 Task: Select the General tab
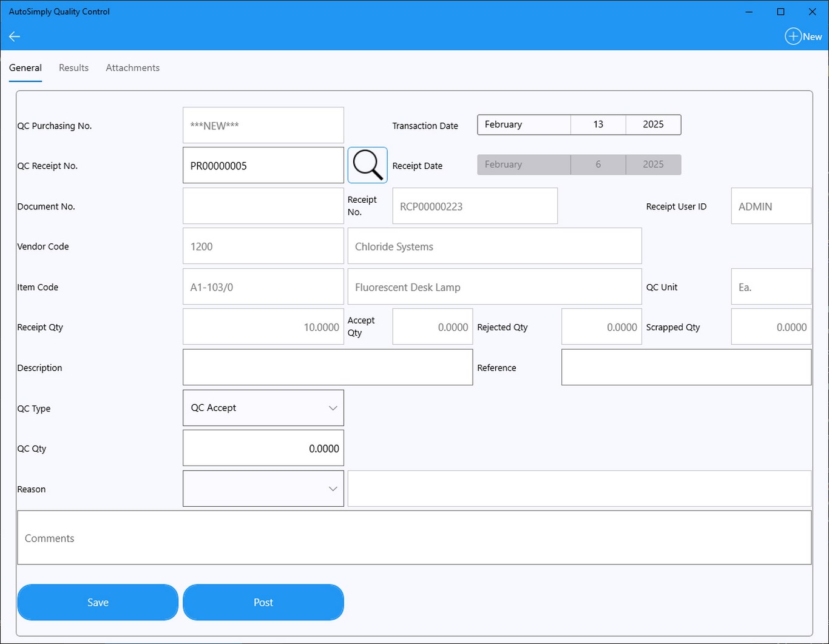[25, 68]
